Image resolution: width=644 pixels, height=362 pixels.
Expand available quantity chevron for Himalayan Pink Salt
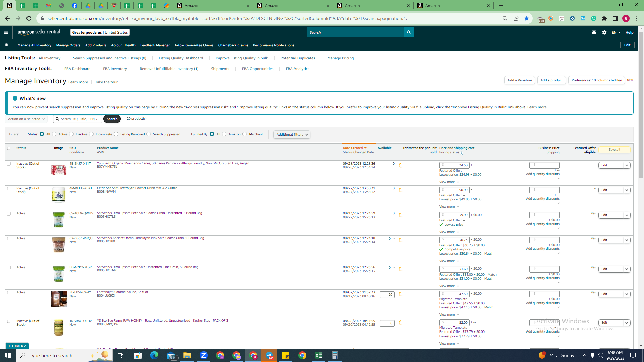point(393,239)
